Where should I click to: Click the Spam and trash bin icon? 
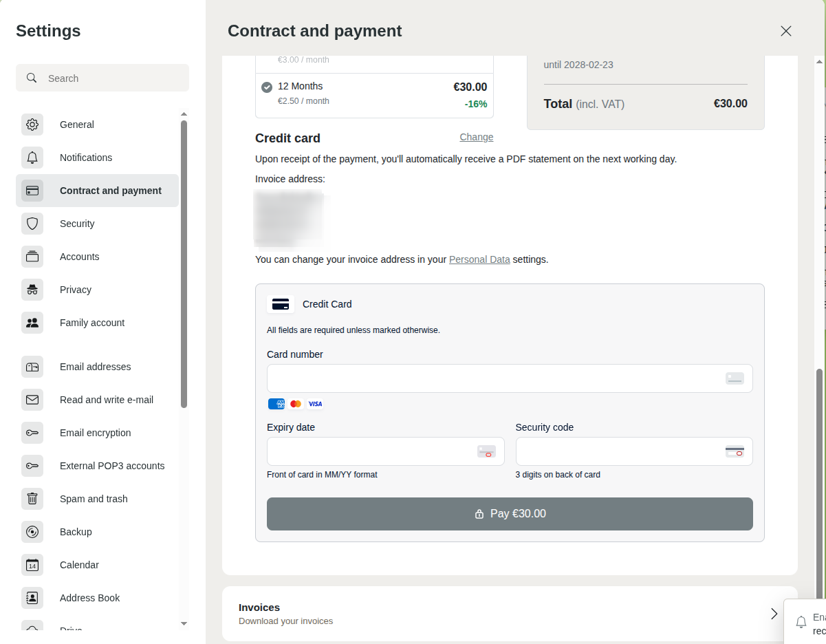[32, 499]
